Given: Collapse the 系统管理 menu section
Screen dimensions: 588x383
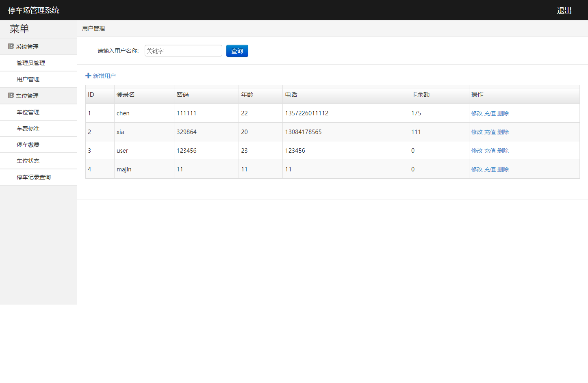Looking at the screenshot, I should tap(27, 47).
